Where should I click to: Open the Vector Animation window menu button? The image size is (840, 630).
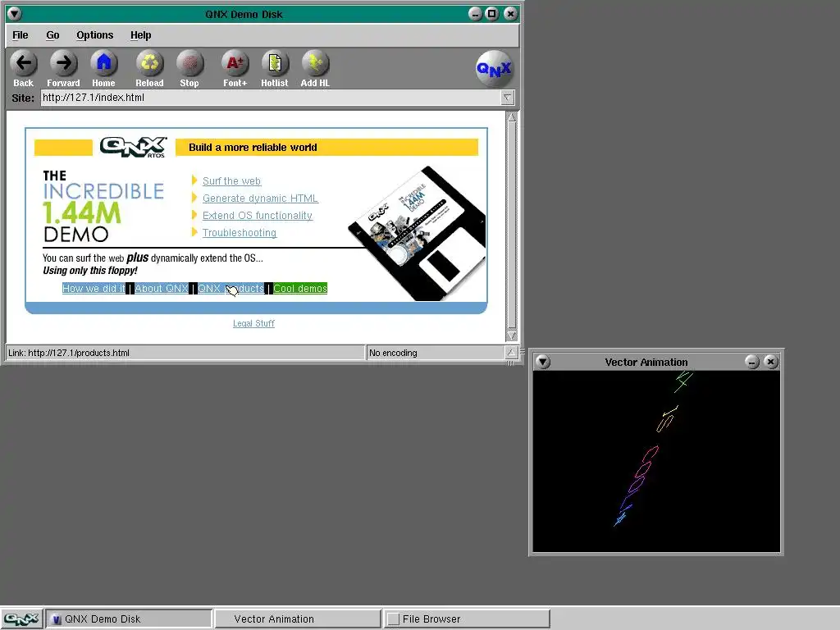pyautogui.click(x=543, y=362)
